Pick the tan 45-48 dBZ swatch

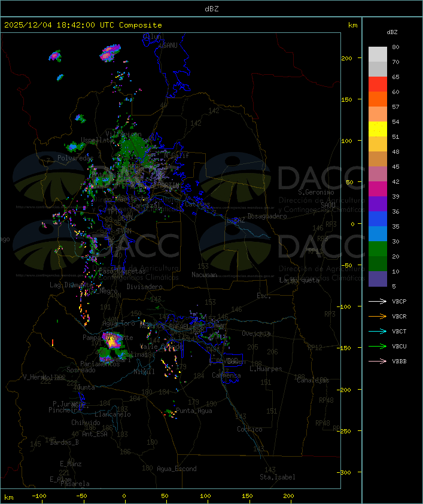(378, 159)
